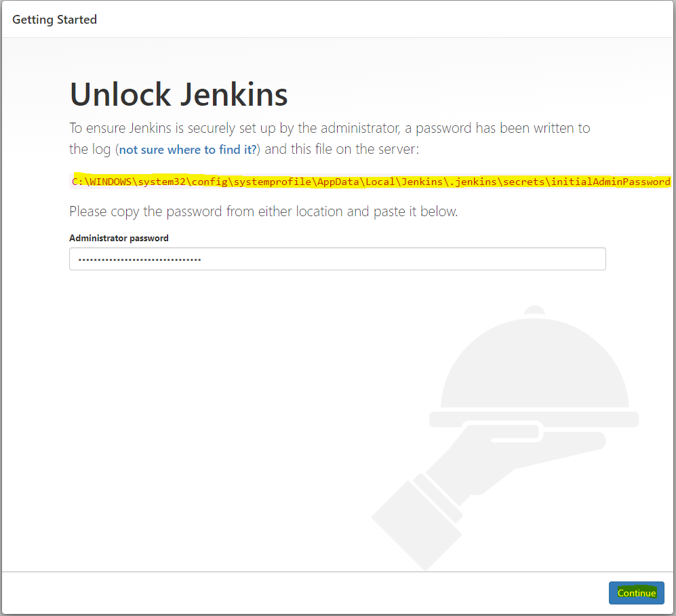Click the 'Please copy the password' instruction text
This screenshot has height=616, width=676.
[263, 211]
